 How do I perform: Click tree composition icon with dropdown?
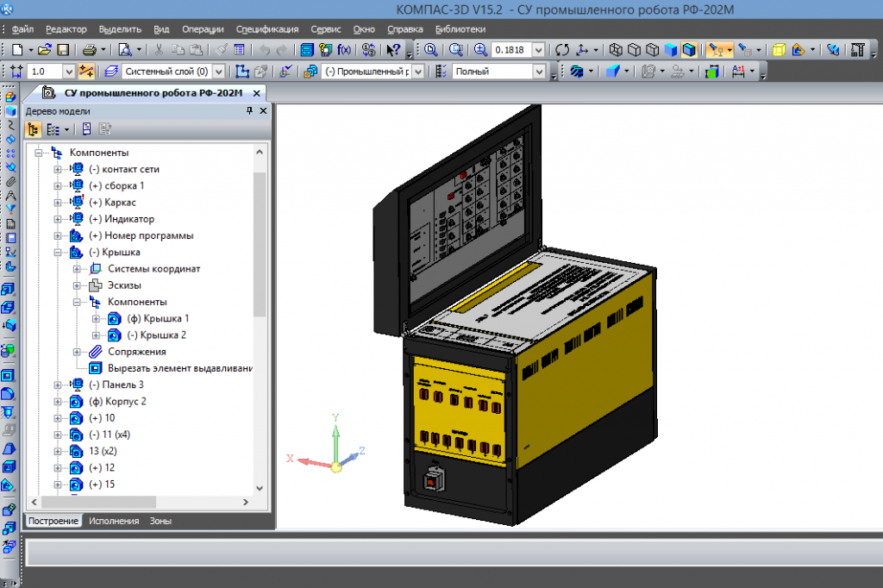[53, 129]
